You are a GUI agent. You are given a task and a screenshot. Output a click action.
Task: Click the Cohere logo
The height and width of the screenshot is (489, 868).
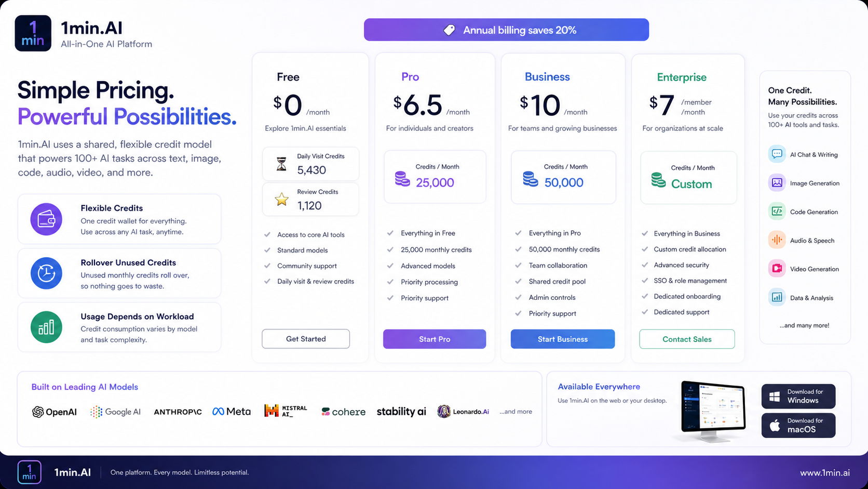coord(343,412)
